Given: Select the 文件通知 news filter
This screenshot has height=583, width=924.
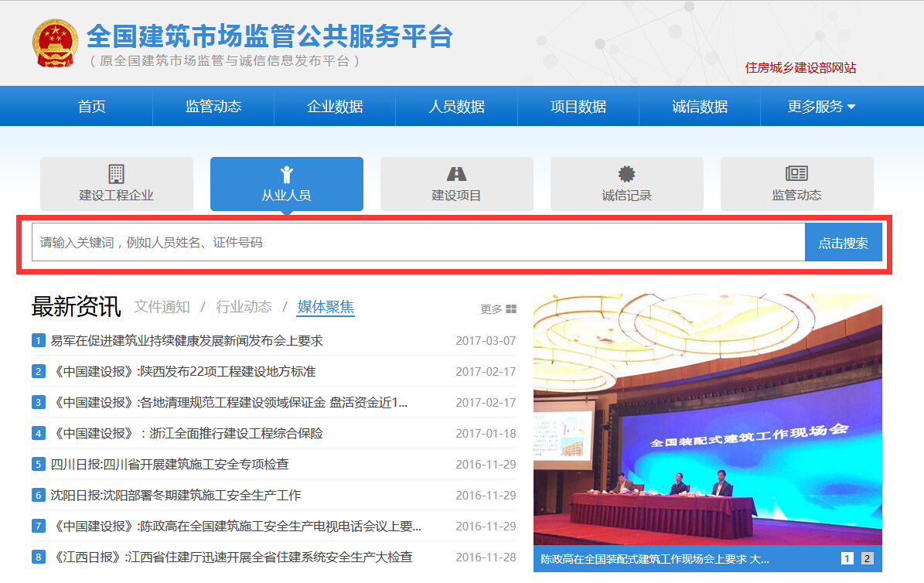Looking at the screenshot, I should coord(164,307).
